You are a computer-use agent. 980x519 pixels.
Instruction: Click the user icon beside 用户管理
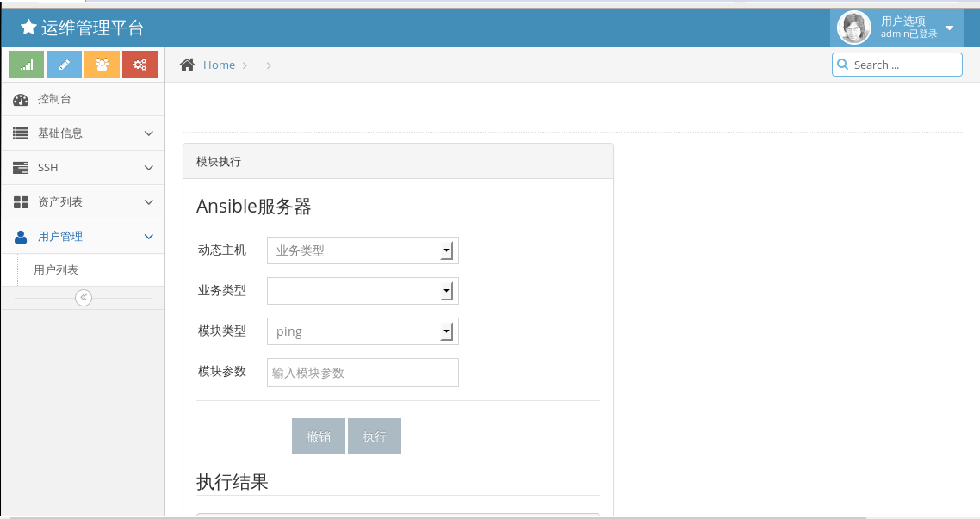click(21, 237)
